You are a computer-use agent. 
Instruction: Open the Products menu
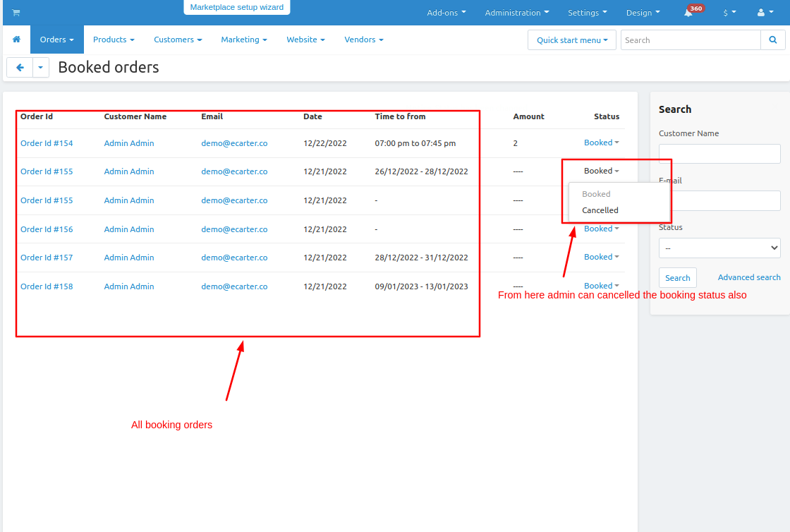114,40
